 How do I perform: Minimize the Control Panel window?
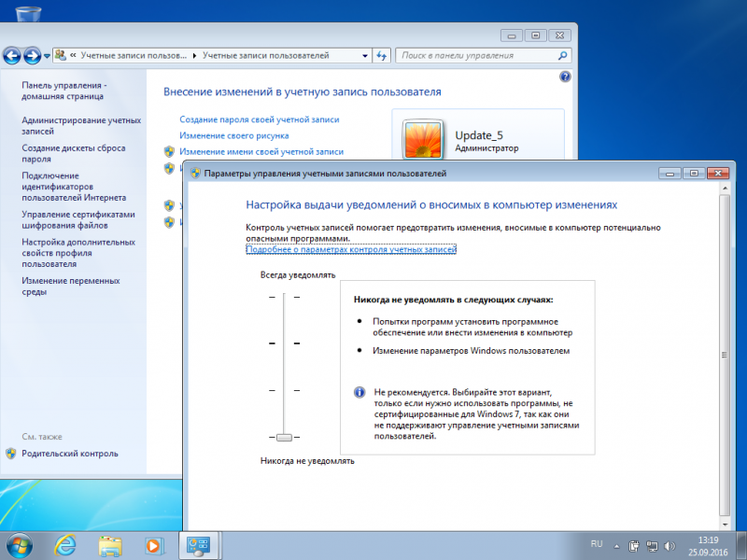[512, 35]
